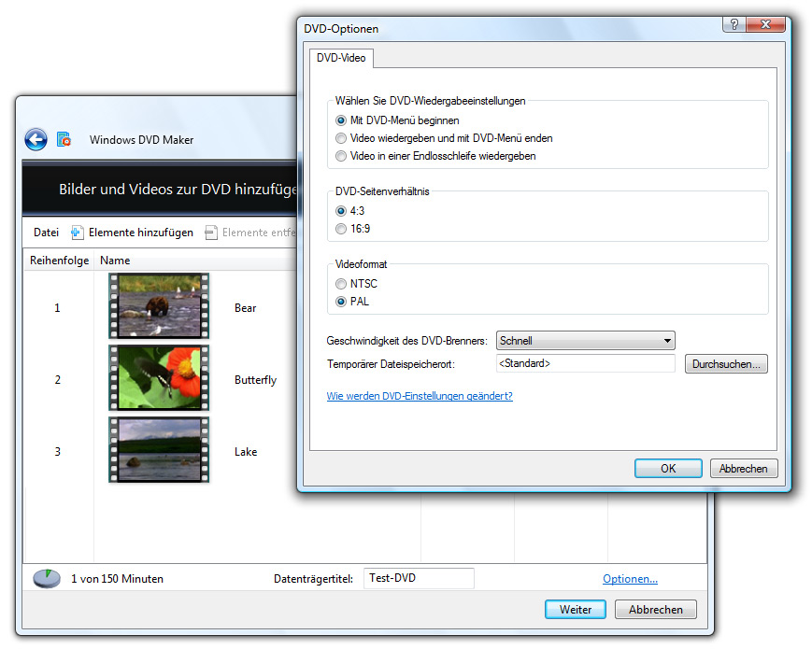The image size is (812, 649).
Task: Click the Elemente hinzufügen plus icon
Action: [x=78, y=233]
